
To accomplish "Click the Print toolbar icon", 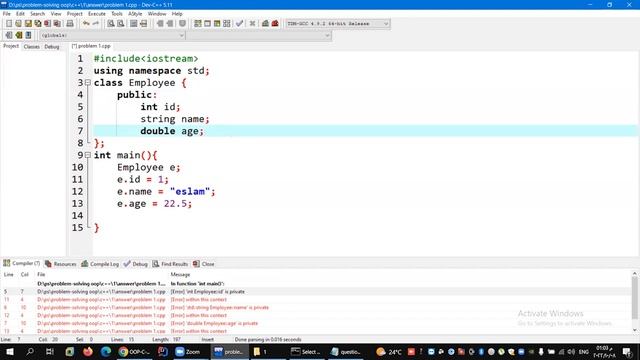I will (x=70, y=24).
